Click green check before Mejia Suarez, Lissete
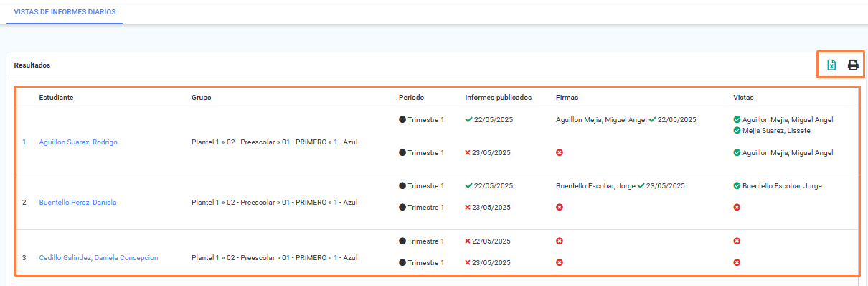Image resolution: width=868 pixels, height=286 pixels. pyautogui.click(x=737, y=131)
